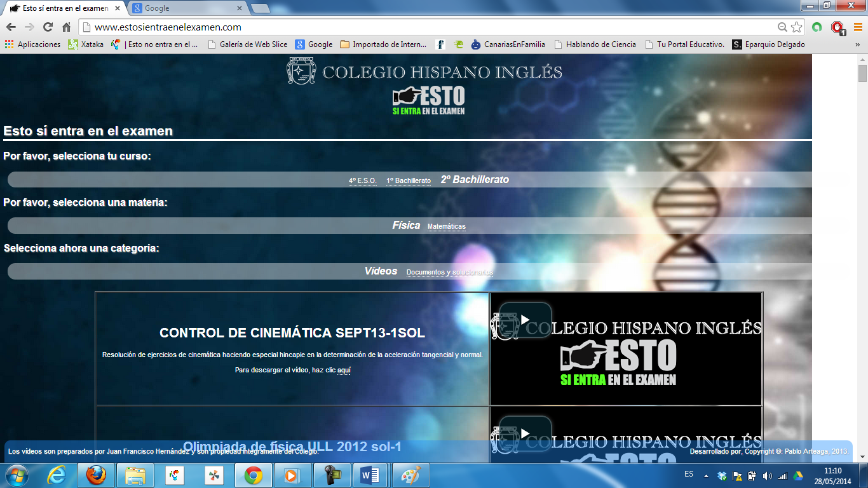Open the Windows Start menu
The width and height of the screenshot is (868, 488).
tap(16, 475)
